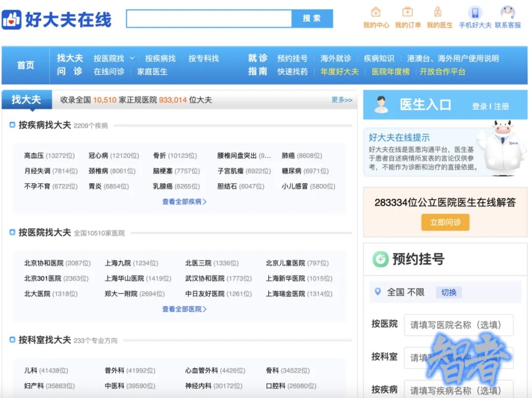Select the 找大夫 tab
Viewport: 532px width, 398px height.
(27, 100)
